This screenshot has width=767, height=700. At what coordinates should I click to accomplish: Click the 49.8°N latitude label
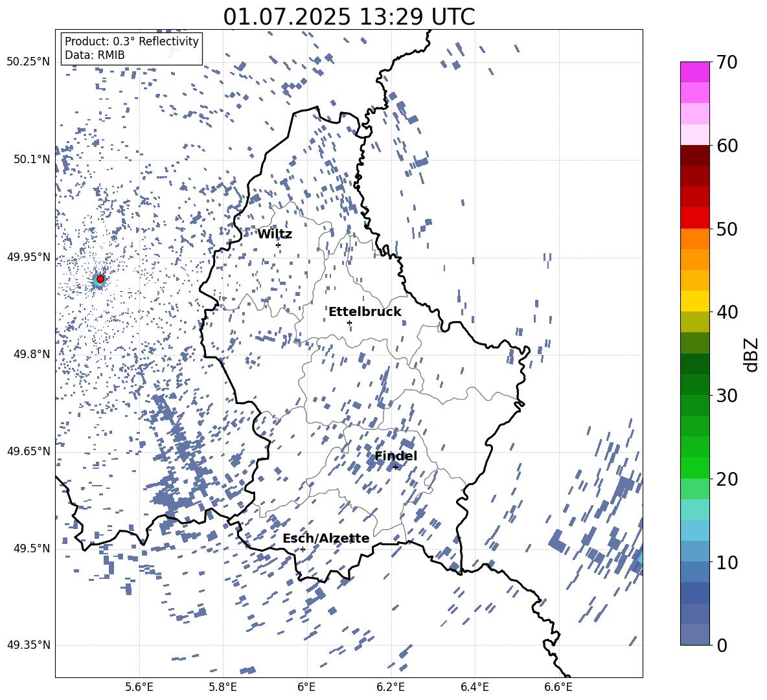32,354
